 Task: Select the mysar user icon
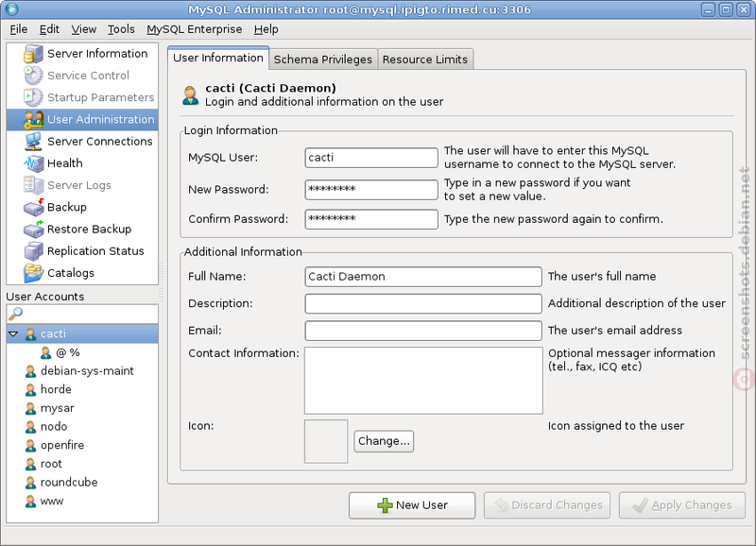point(30,408)
